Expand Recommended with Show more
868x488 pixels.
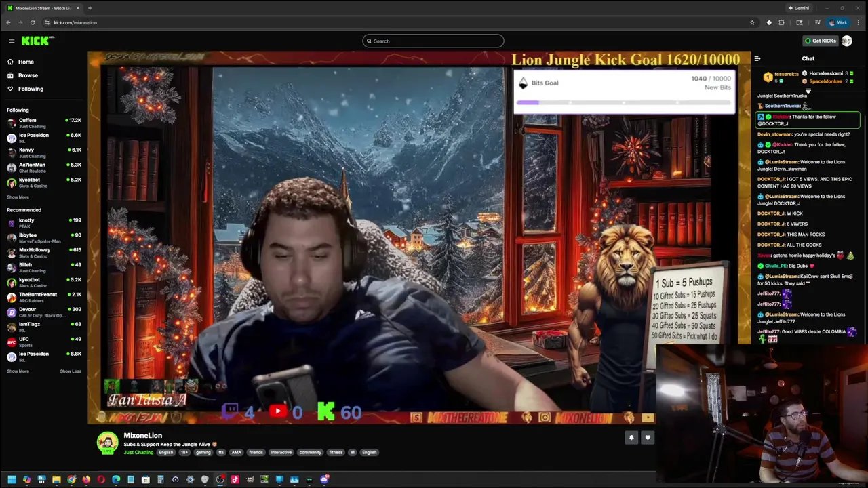click(18, 371)
